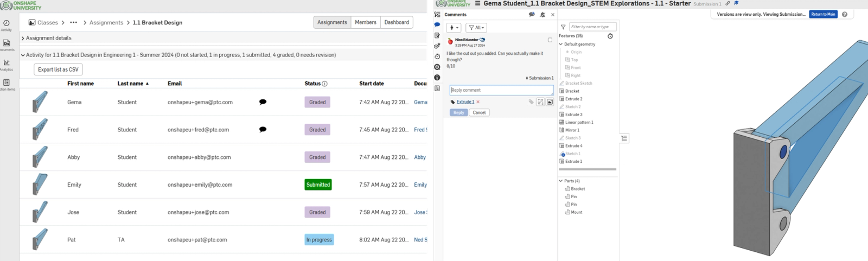Open Jose's bracket thumbnail
This screenshot has width=868, height=261.
(x=40, y=212)
